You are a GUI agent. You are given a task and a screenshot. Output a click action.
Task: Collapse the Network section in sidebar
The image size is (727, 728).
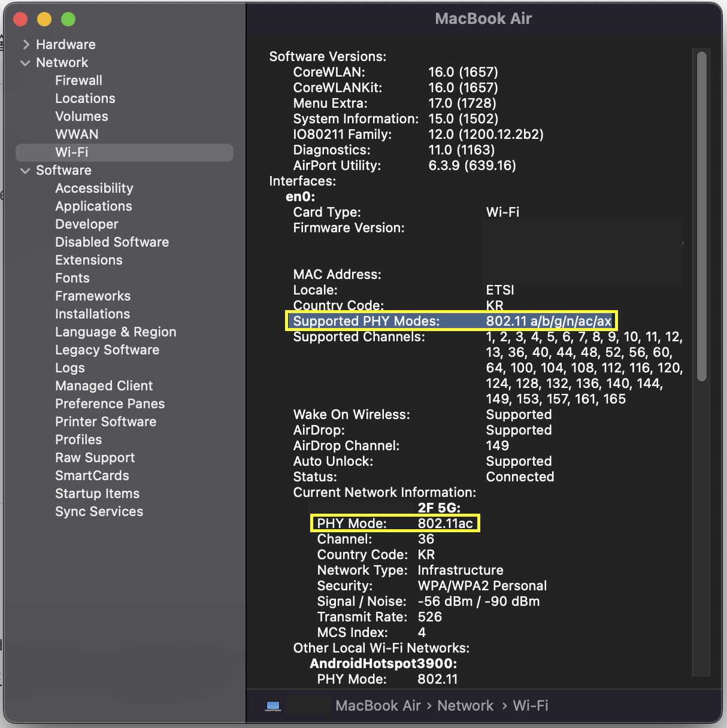pos(25,62)
